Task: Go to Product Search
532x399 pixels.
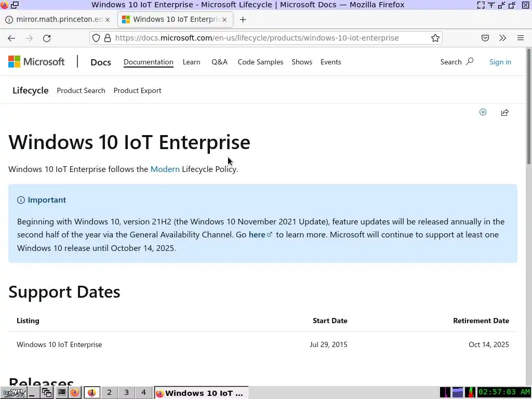Action: tap(81, 90)
